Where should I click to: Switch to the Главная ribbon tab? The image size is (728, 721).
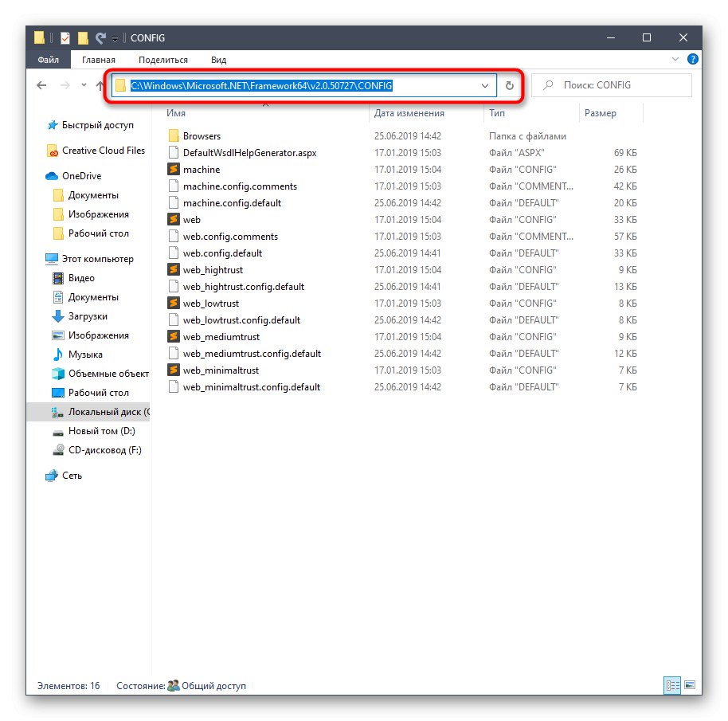point(99,60)
